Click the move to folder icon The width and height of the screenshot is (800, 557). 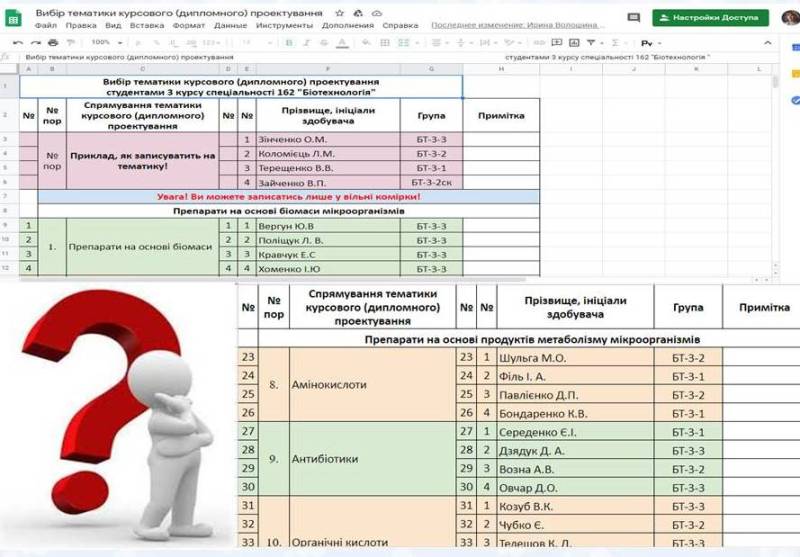tap(358, 13)
